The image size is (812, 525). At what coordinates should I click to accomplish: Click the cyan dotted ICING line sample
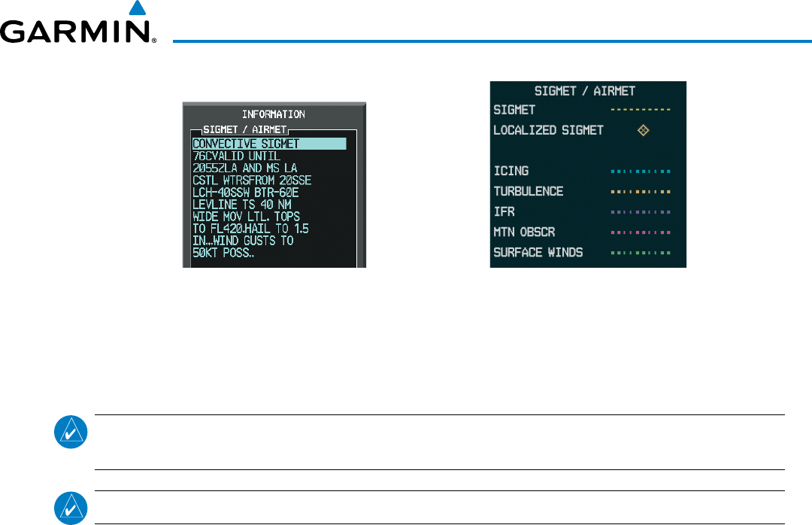[x=641, y=171]
